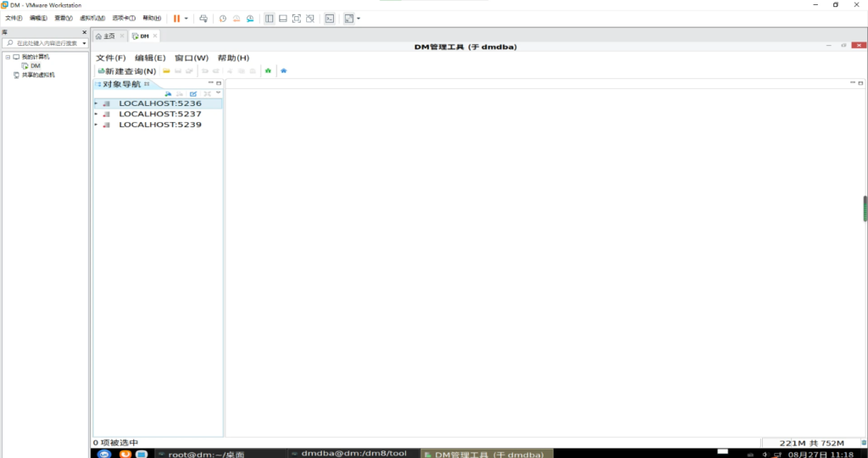Screen dimensions: 868x458
Task: Open the 窗口(W) menu in DM tool
Action: [191, 58]
